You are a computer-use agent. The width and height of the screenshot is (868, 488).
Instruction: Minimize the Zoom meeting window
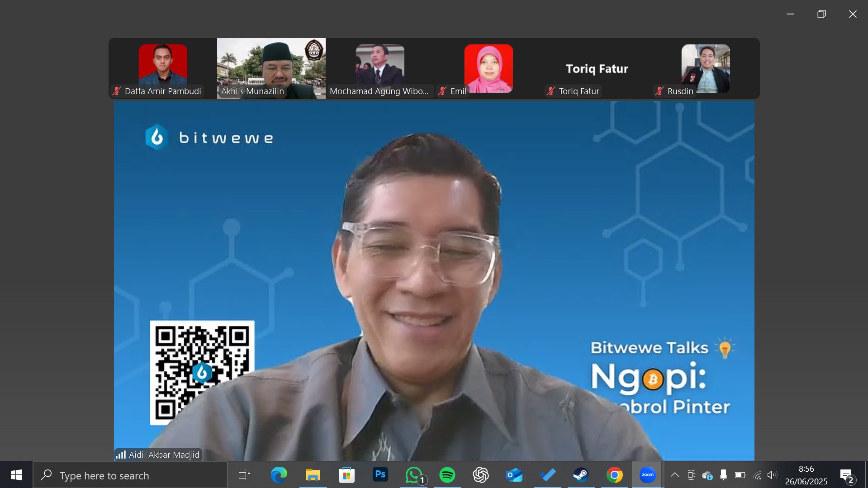790,14
